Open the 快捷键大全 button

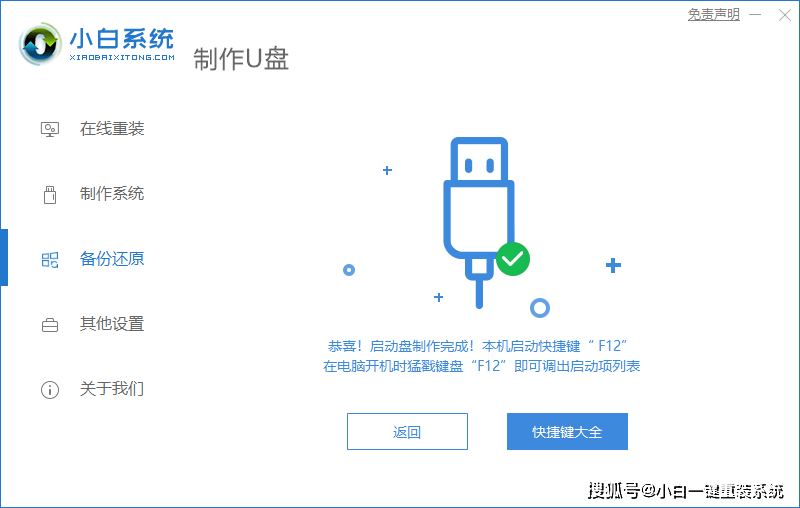(567, 431)
